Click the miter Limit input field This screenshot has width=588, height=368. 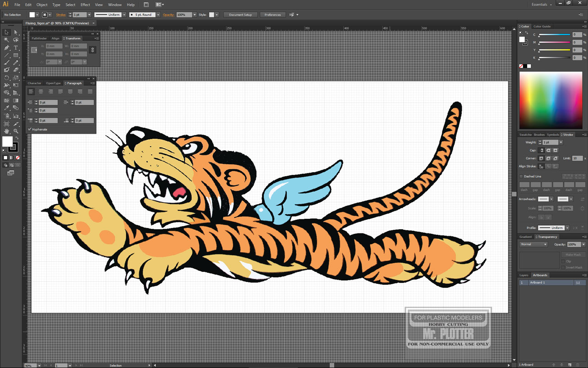pyautogui.click(x=577, y=158)
